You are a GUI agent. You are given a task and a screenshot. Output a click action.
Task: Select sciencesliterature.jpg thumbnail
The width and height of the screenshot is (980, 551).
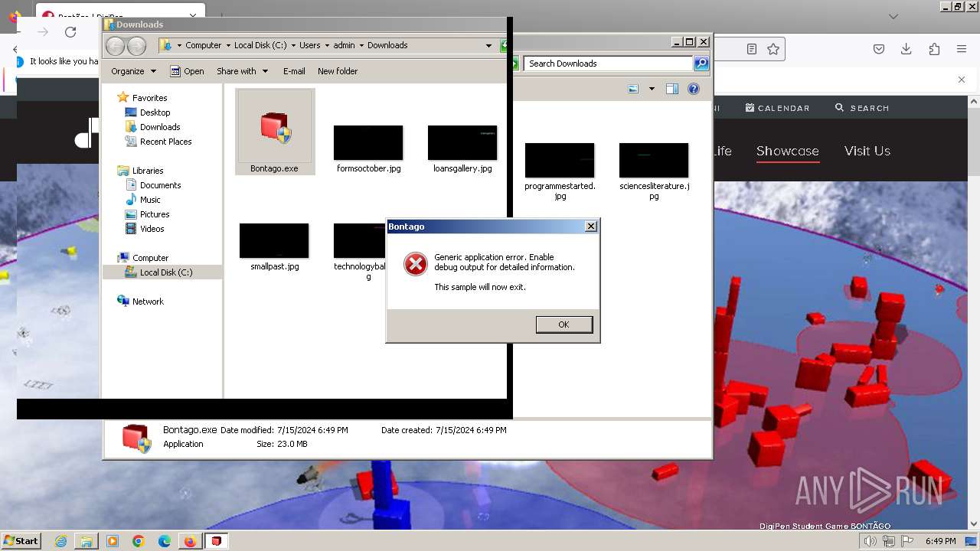click(x=654, y=160)
